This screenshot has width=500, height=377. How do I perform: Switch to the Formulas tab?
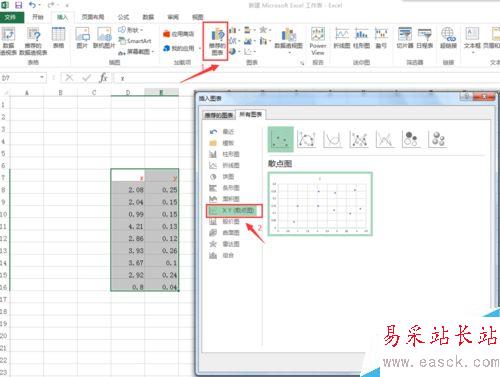tap(123, 17)
